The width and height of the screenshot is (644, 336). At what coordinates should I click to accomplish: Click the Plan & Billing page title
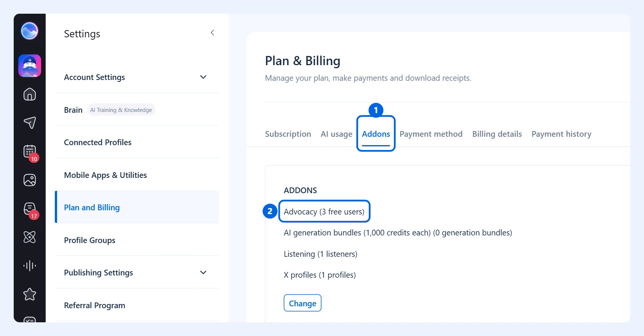(303, 61)
